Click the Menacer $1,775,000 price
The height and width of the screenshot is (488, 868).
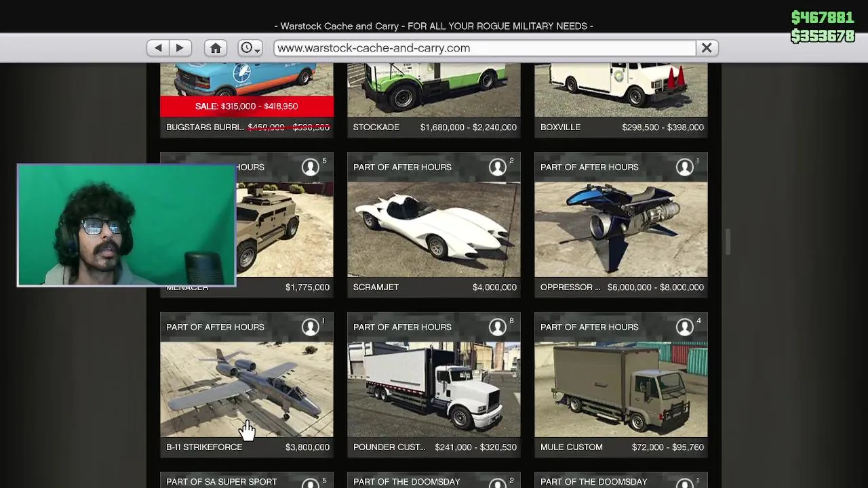pos(307,287)
